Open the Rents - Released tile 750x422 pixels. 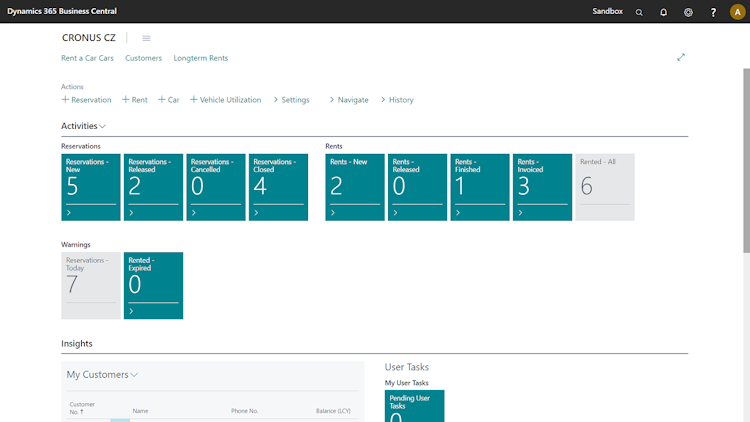tap(418, 187)
